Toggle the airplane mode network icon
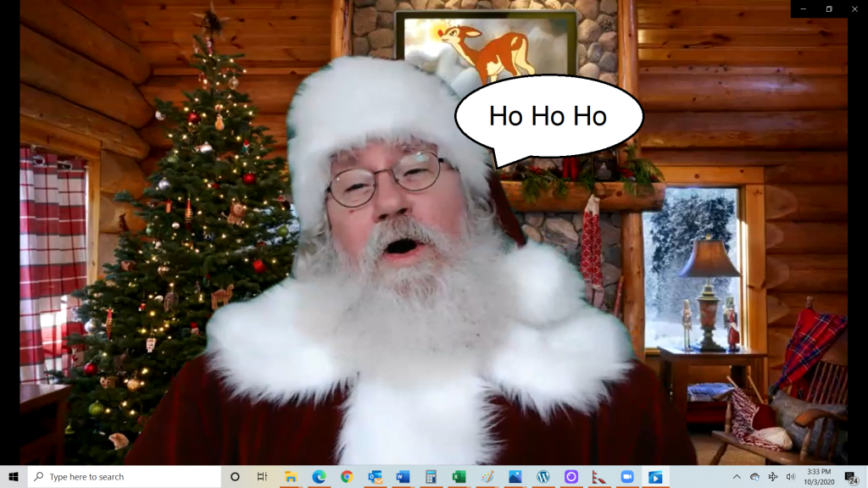Viewport: 868px width, 488px height. pyautogui.click(x=772, y=477)
